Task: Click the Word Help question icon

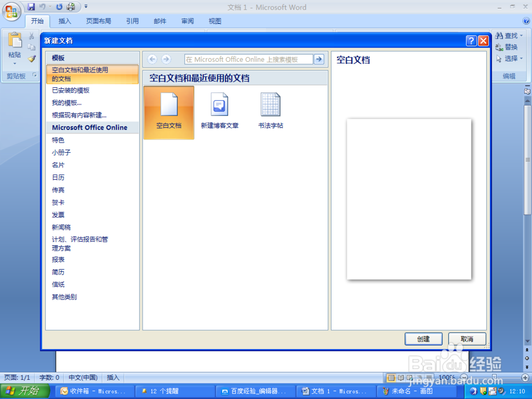Action: tap(526, 21)
